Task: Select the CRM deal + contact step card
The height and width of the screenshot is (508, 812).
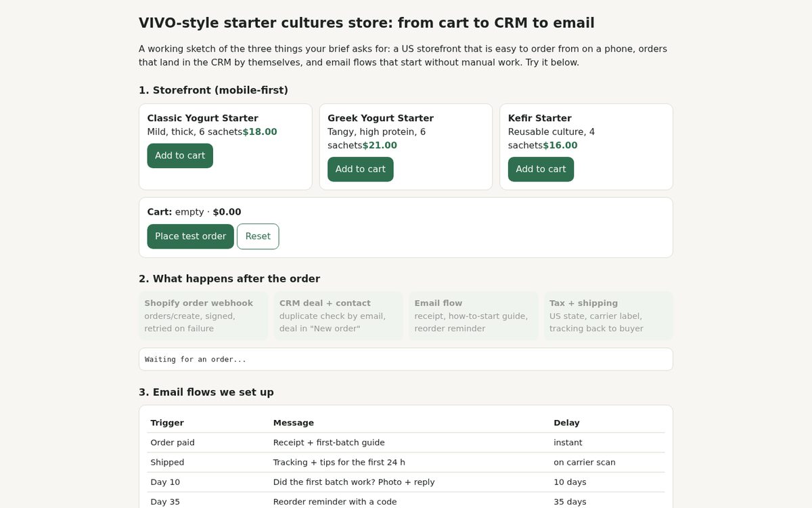Action: (338, 316)
